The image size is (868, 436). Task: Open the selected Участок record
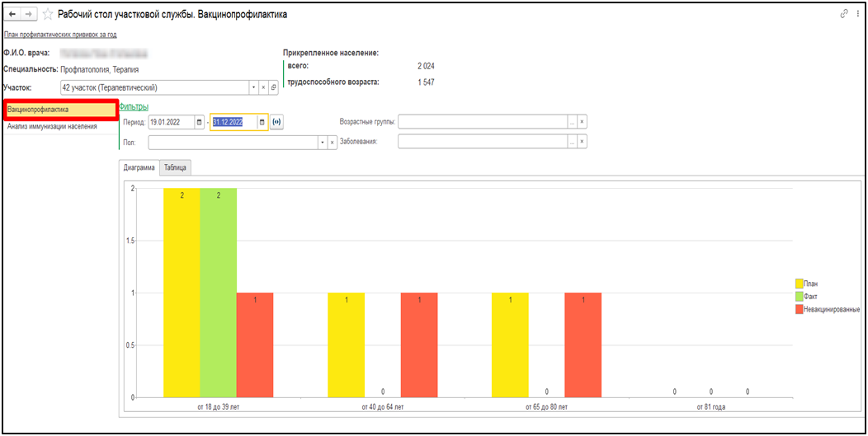273,87
